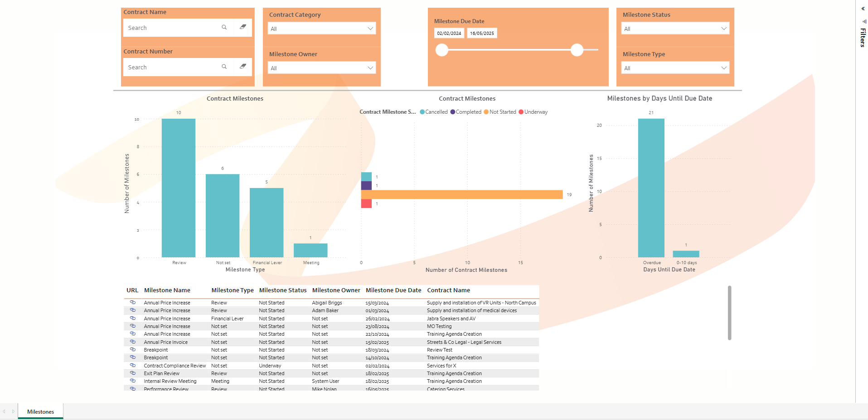Select the Meeting bar in milestone chart
This screenshot has width=868, height=420.
pos(310,251)
